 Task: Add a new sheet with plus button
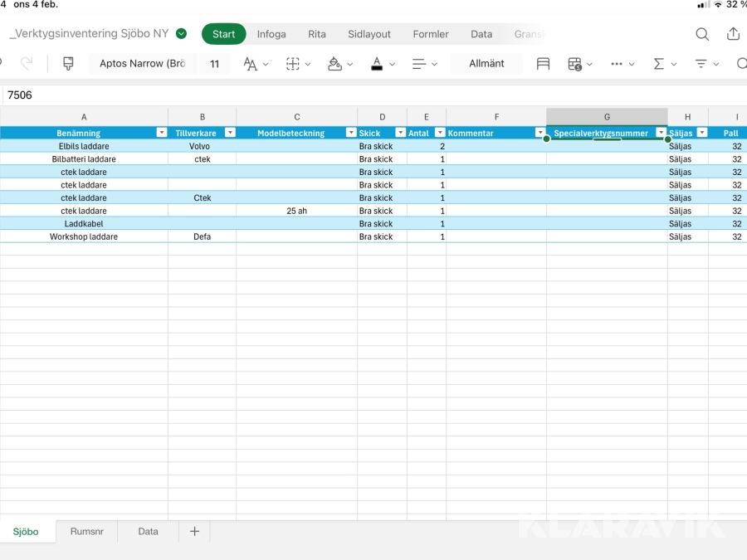tap(194, 531)
